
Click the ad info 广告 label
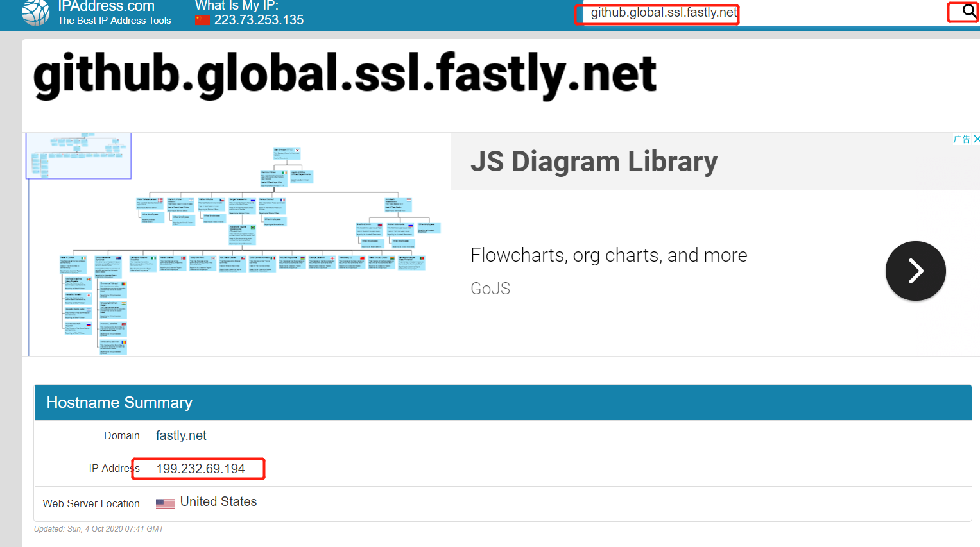(962, 139)
